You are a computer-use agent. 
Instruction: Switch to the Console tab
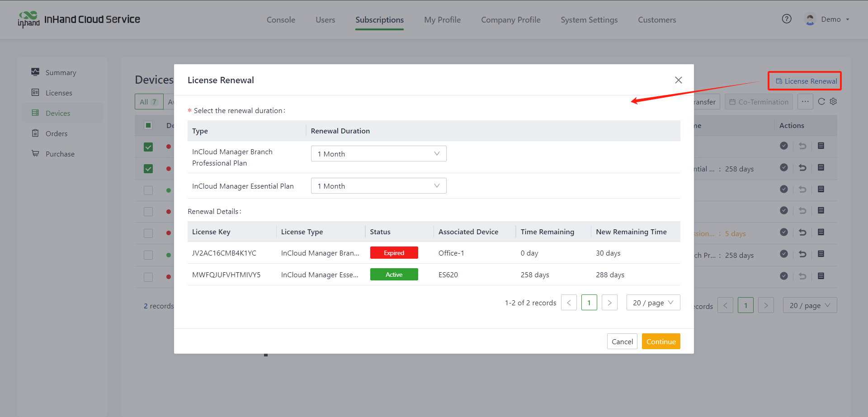(x=281, y=20)
